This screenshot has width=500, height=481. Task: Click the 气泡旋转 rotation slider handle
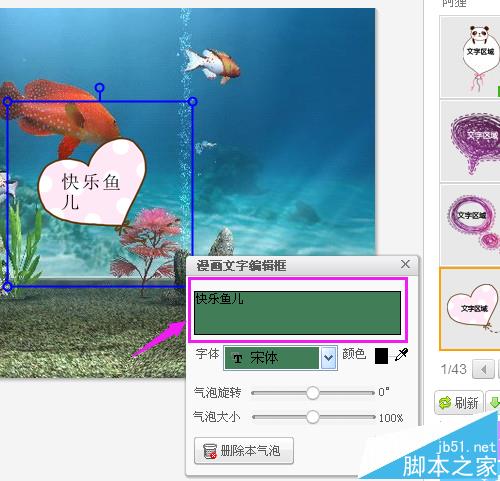tap(312, 393)
